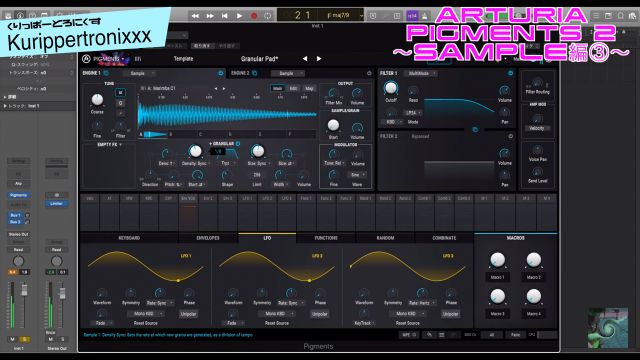Click the Density Sync knob
The height and width of the screenshot is (360, 640).
196,151
